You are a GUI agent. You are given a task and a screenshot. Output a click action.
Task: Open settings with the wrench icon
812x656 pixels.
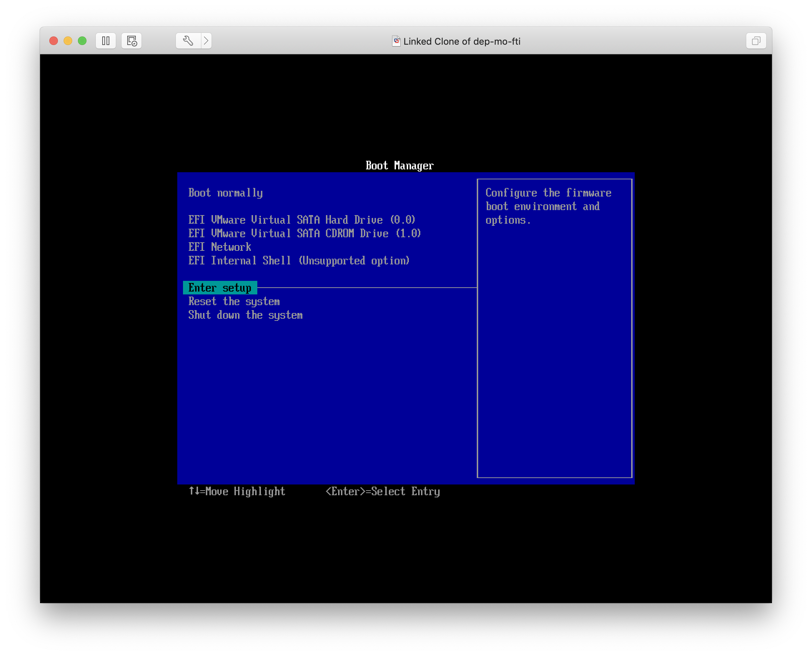[x=188, y=41]
